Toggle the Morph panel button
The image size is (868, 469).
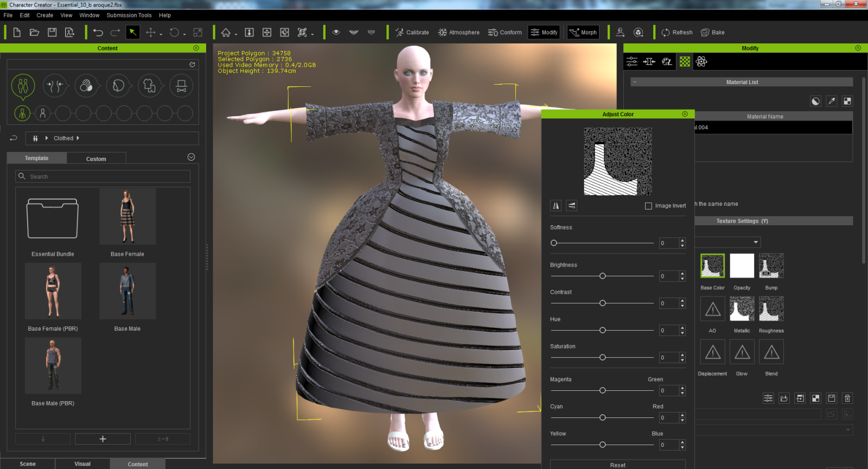click(x=583, y=33)
